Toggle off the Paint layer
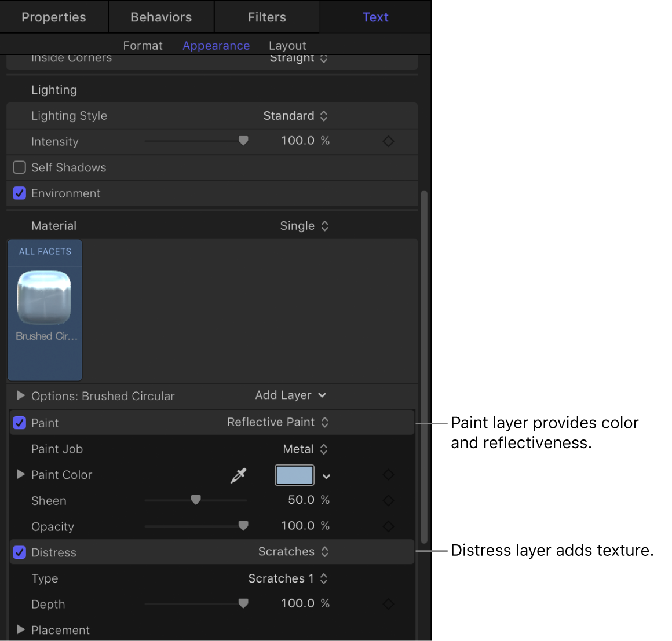 pos(19,423)
